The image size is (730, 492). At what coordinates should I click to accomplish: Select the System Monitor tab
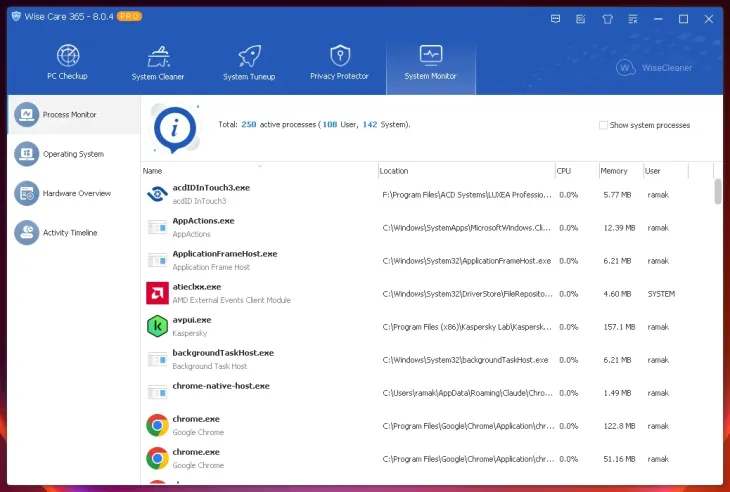point(431,67)
